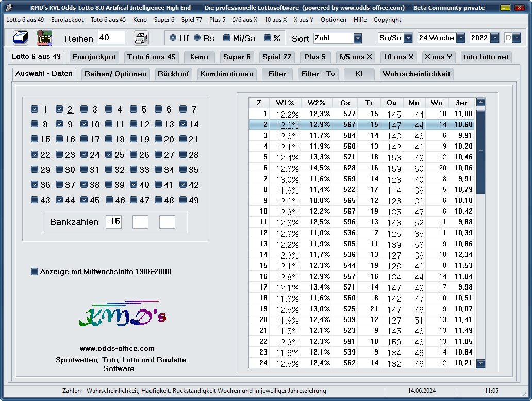Check number 7 checkbox
The width and height of the screenshot is (532, 401).
183,109
